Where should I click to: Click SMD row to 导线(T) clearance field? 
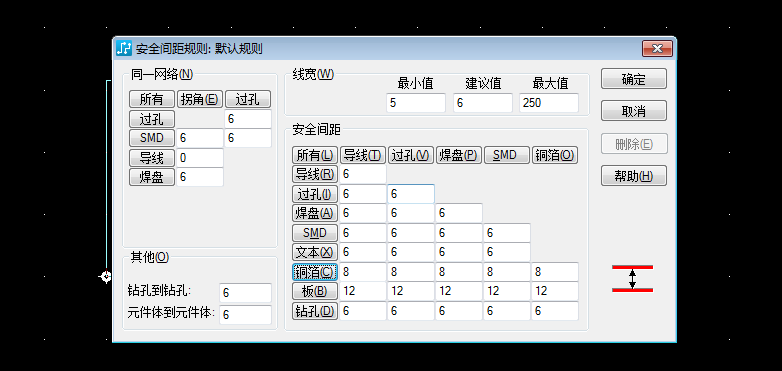click(x=363, y=233)
